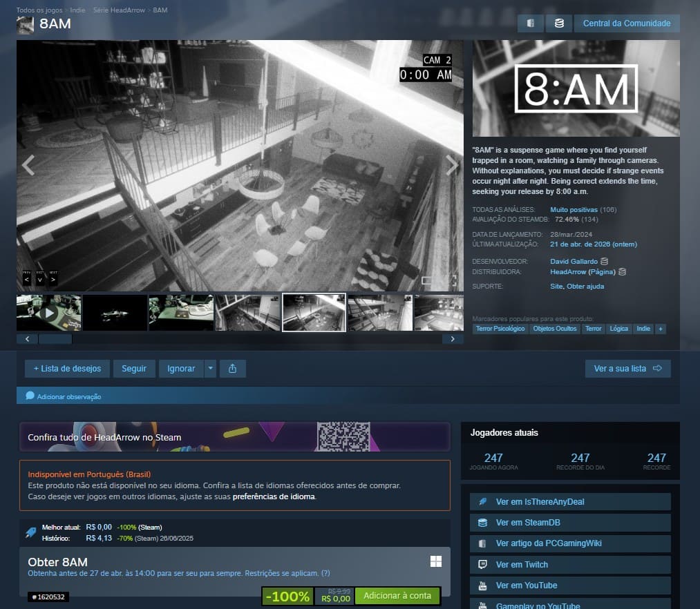This screenshot has height=609, width=700.
Task: Toggle the Lista de desejos button
Action: point(67,369)
